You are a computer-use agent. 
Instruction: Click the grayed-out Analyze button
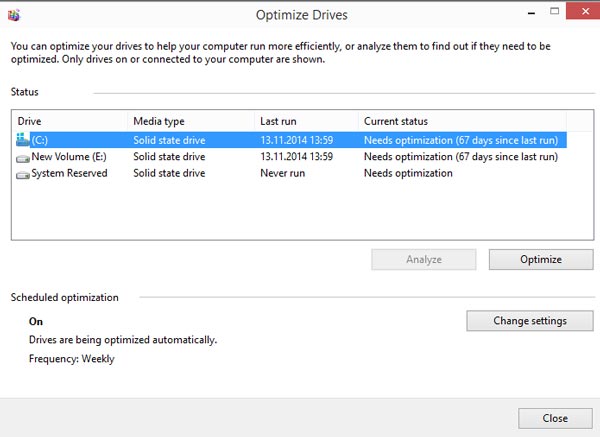click(424, 259)
